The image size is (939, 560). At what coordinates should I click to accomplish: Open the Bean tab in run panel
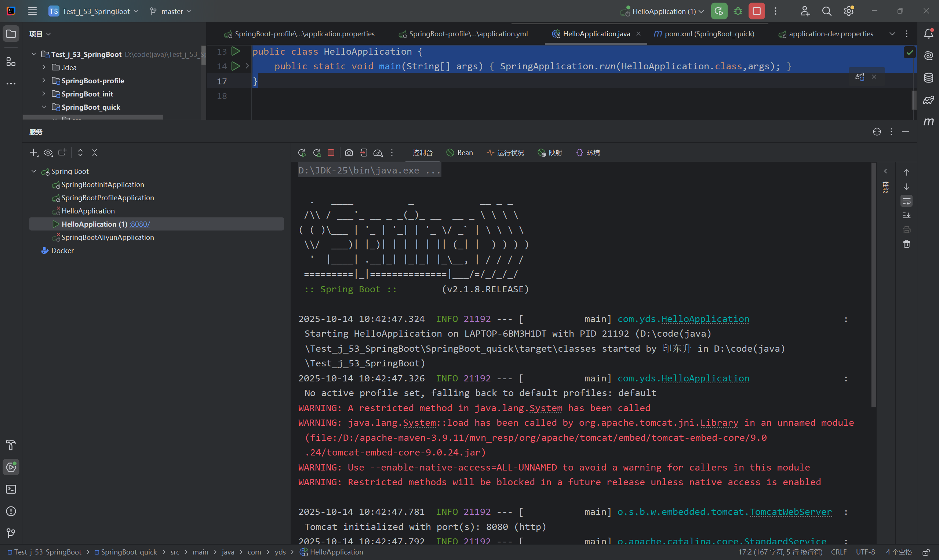click(x=459, y=153)
